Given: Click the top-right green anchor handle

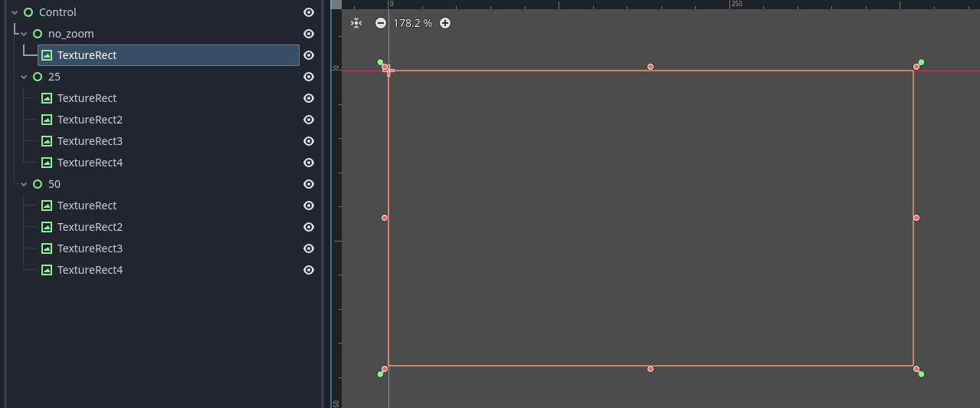Looking at the screenshot, I should coord(921,62).
